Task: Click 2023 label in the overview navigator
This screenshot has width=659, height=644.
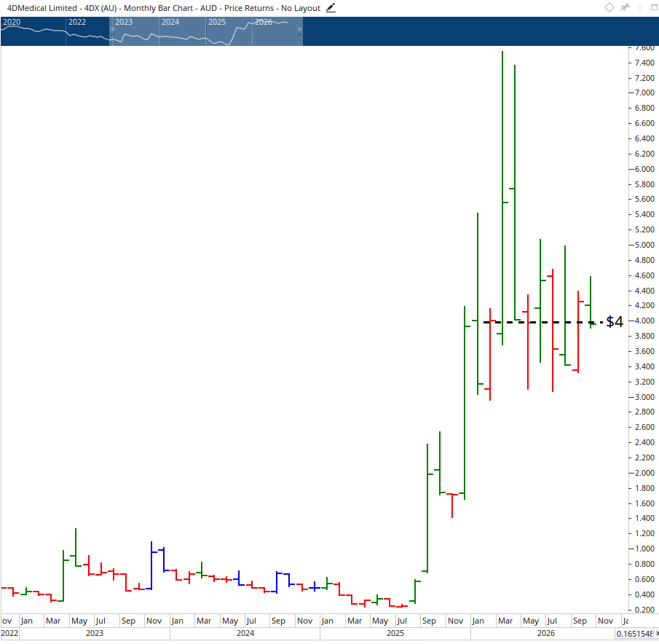Action: tap(124, 22)
